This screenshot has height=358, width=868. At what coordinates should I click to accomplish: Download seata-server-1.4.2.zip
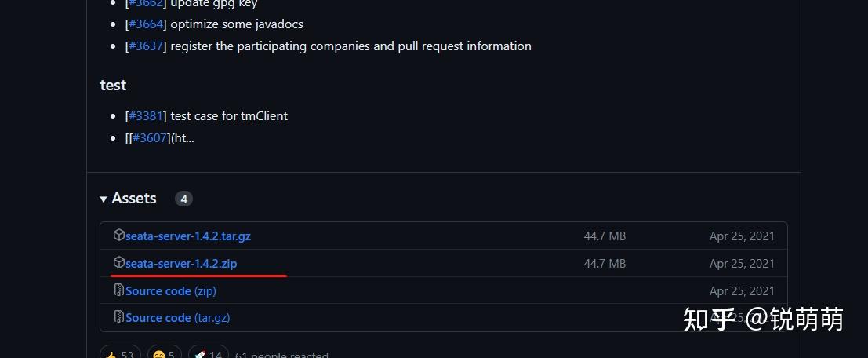pyautogui.click(x=181, y=264)
